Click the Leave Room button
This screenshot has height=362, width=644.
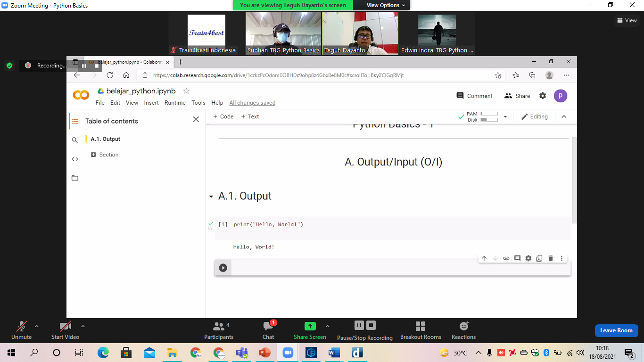pos(616,330)
